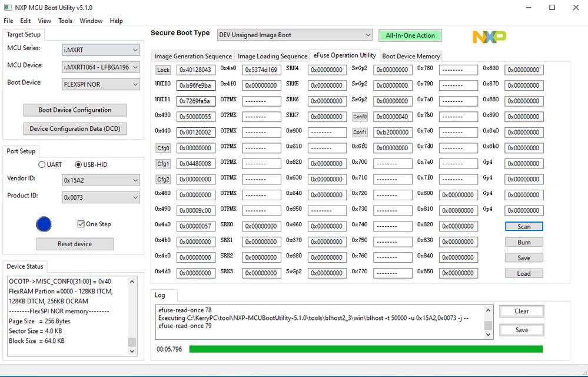Image resolution: width=588 pixels, height=377 pixels.
Task: Click the Boot Device Configuration button
Action: click(75, 110)
